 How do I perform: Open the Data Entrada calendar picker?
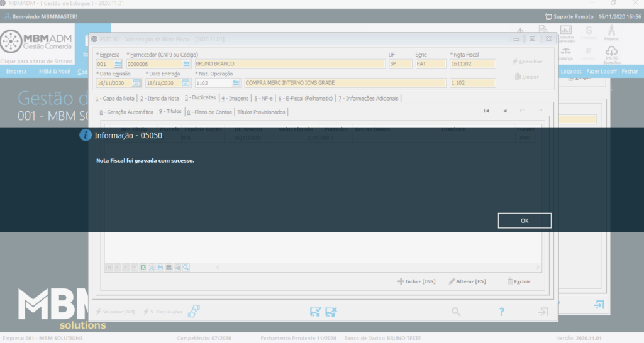tap(186, 83)
